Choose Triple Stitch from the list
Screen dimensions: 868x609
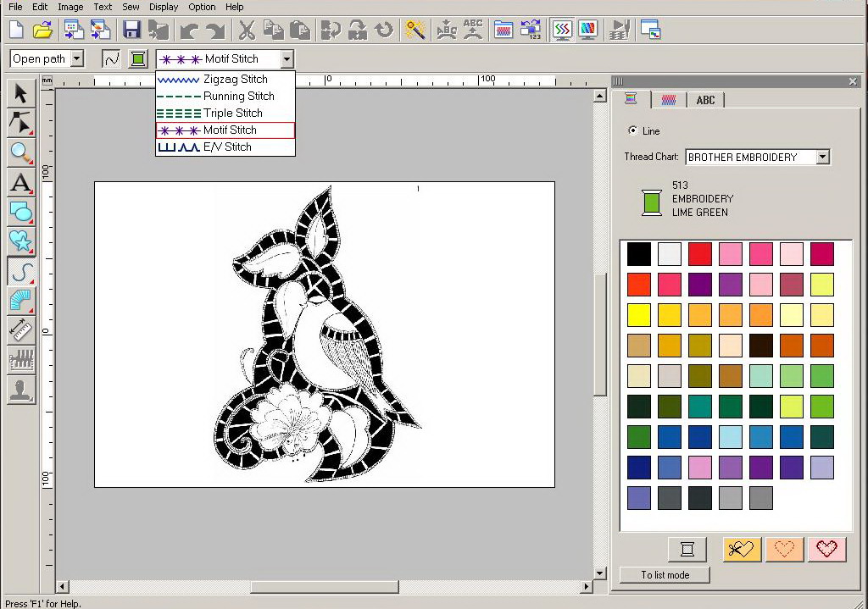(x=232, y=113)
